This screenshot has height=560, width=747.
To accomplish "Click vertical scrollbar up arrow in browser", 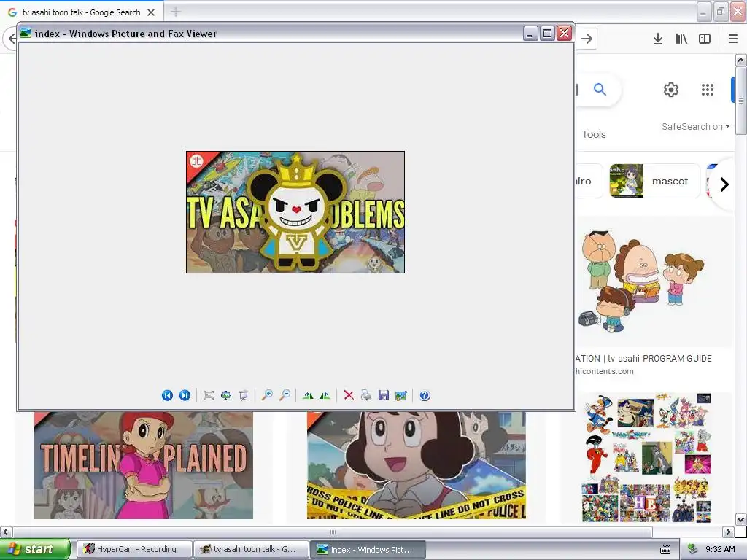I will [x=741, y=60].
